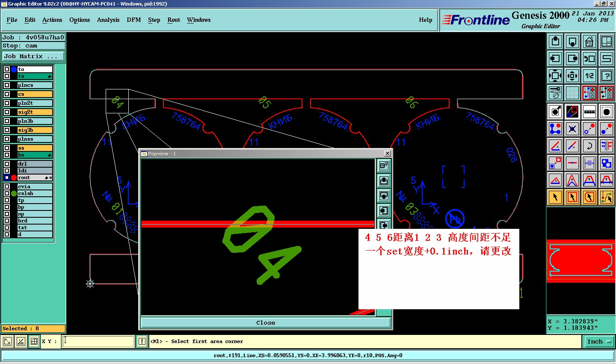Toggle display checkbox for layer drl
The height and width of the screenshot is (364, 616).
(7, 164)
